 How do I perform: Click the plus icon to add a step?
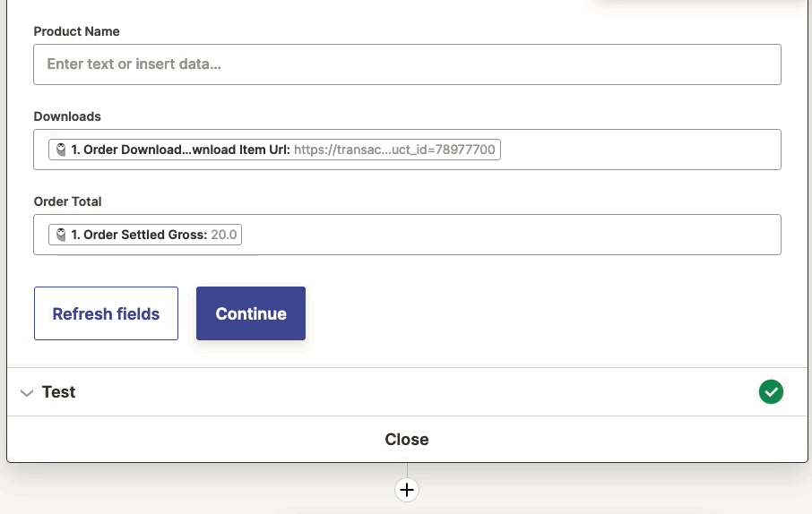pyautogui.click(x=407, y=490)
